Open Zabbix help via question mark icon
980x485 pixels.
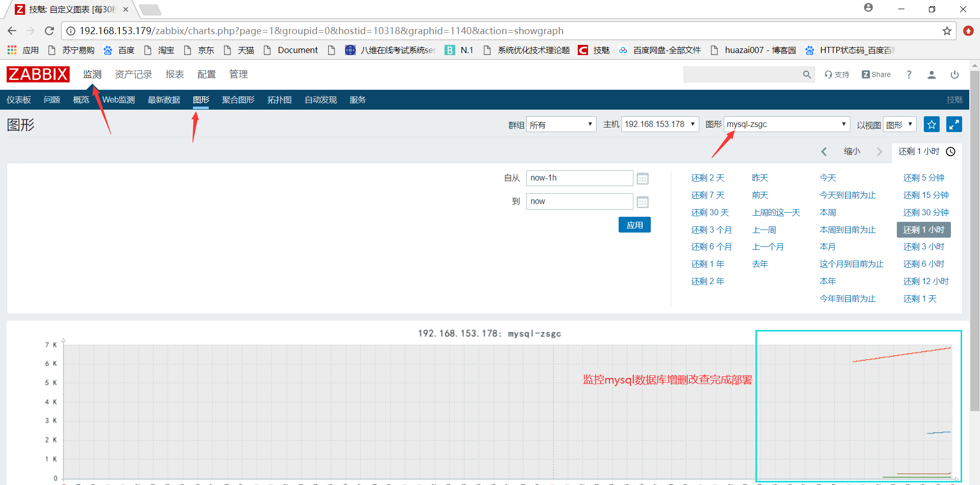pos(909,74)
